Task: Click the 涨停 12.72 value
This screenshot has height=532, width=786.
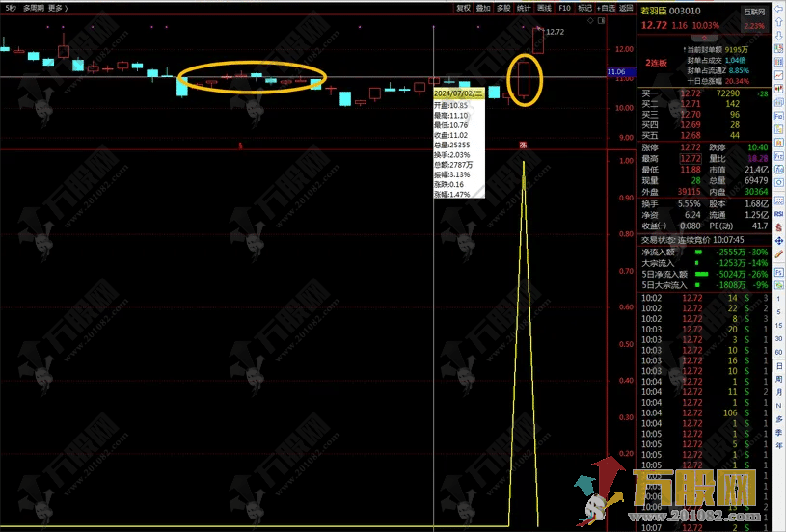Action: [x=691, y=147]
